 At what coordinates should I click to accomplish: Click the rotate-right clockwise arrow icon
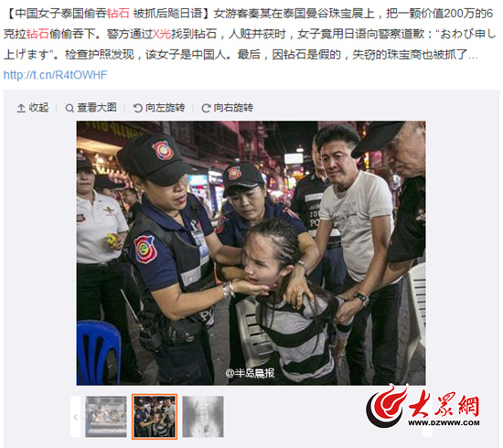206,108
